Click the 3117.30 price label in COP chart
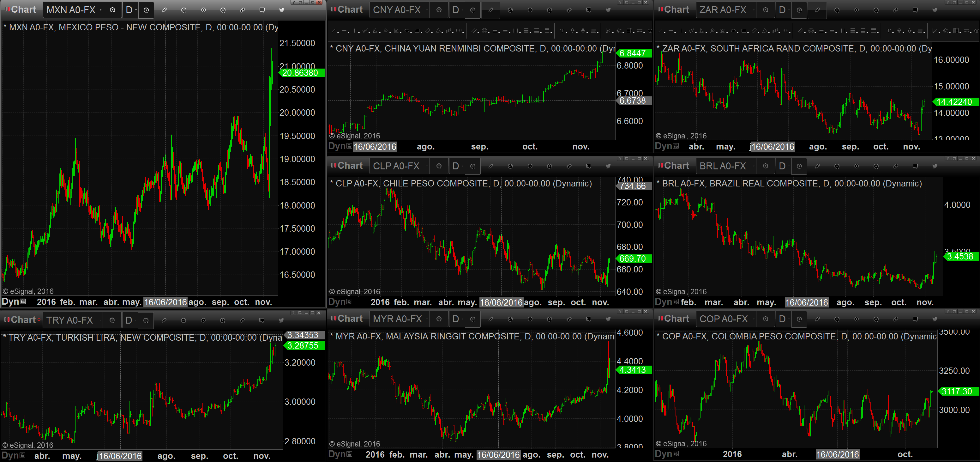The image size is (980, 462). coord(959,391)
